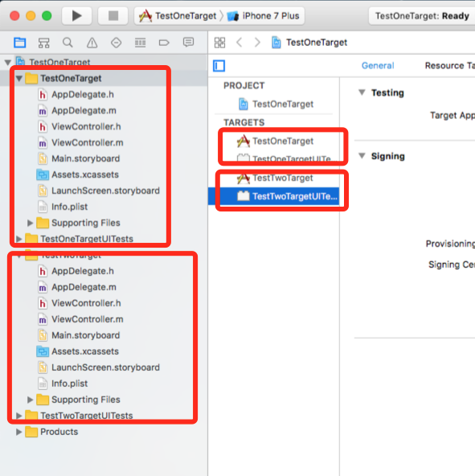
Task: Open the Test navigator
Action: point(116,43)
